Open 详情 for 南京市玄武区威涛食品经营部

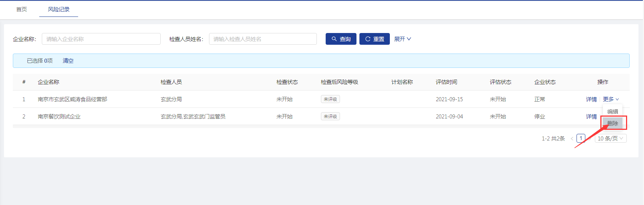pyautogui.click(x=591, y=99)
